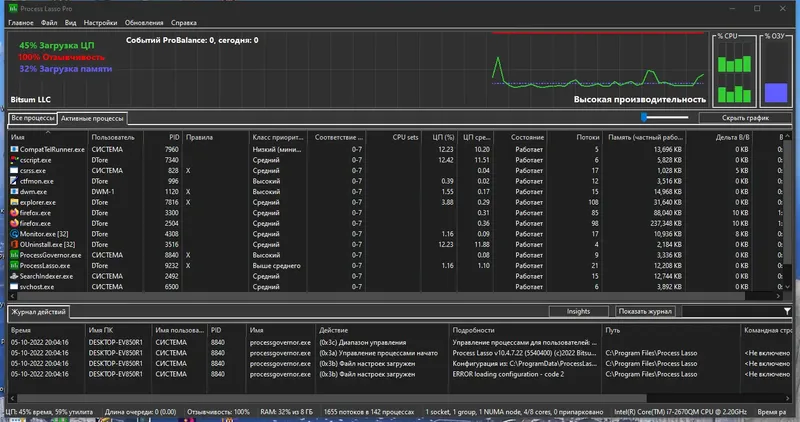The height and width of the screenshot is (422, 800).
Task: Open the Настройки menu
Action: click(x=100, y=23)
